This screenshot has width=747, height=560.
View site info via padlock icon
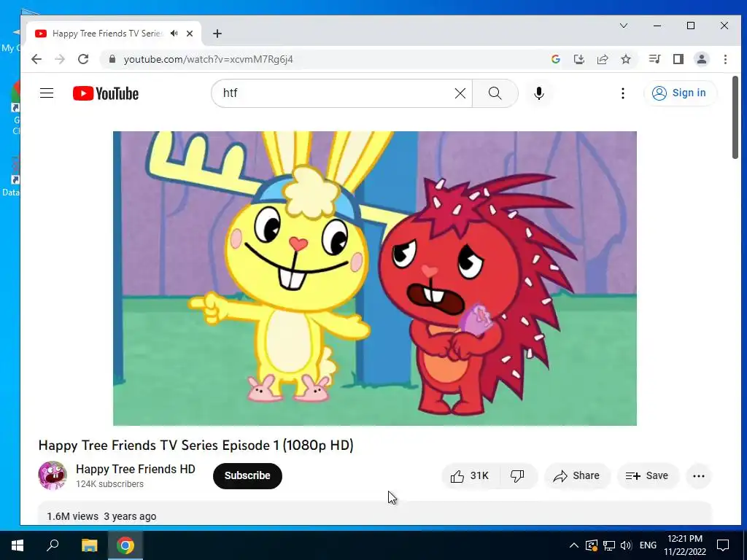[112, 59]
